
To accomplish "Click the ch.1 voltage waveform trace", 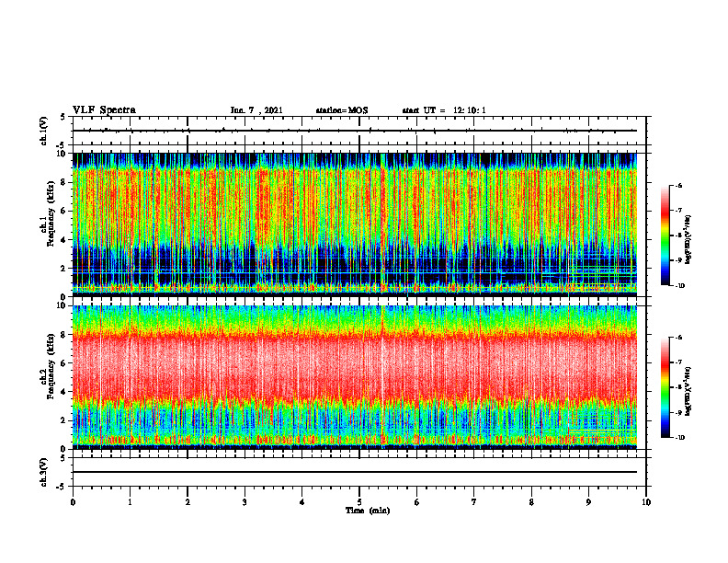I will (x=355, y=131).
